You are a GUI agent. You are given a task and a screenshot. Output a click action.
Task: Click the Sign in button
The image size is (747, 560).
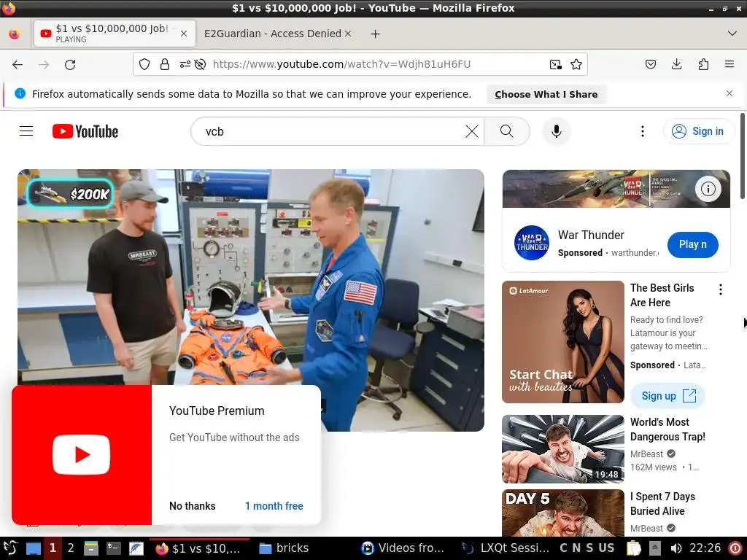[x=698, y=131]
